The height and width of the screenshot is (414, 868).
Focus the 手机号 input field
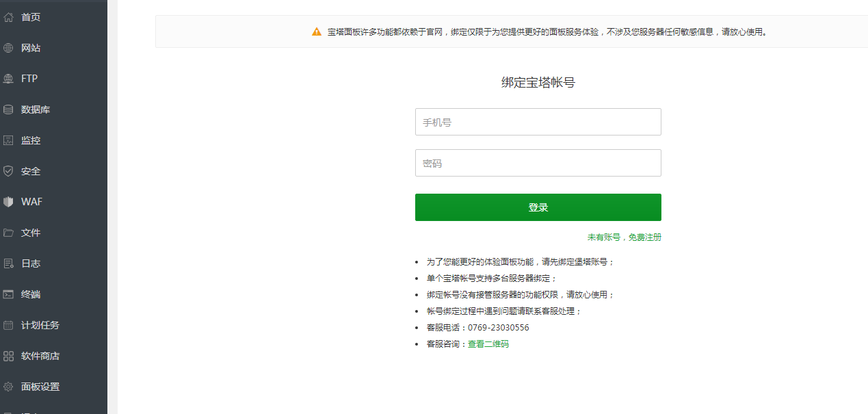click(x=538, y=122)
